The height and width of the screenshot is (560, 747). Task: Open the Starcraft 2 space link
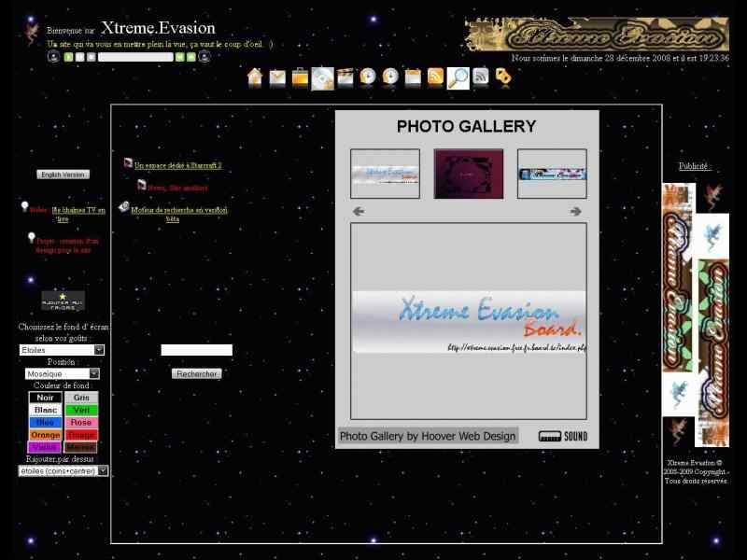pos(177,165)
